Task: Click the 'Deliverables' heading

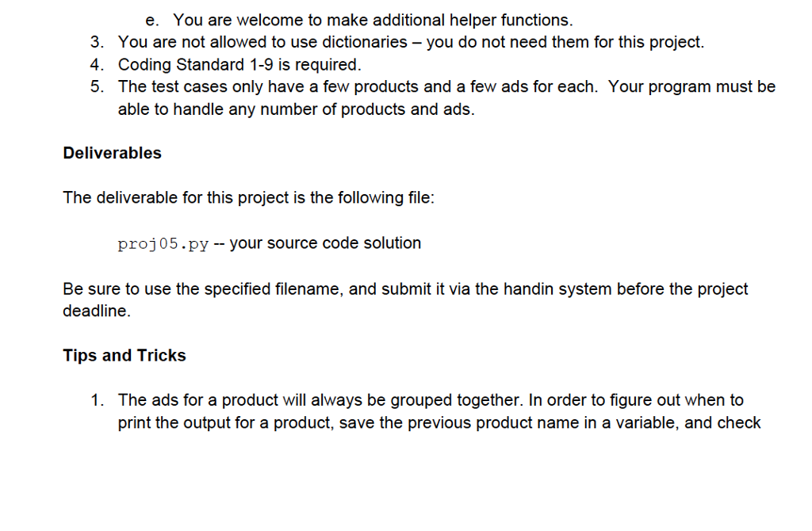Action: pos(112,153)
